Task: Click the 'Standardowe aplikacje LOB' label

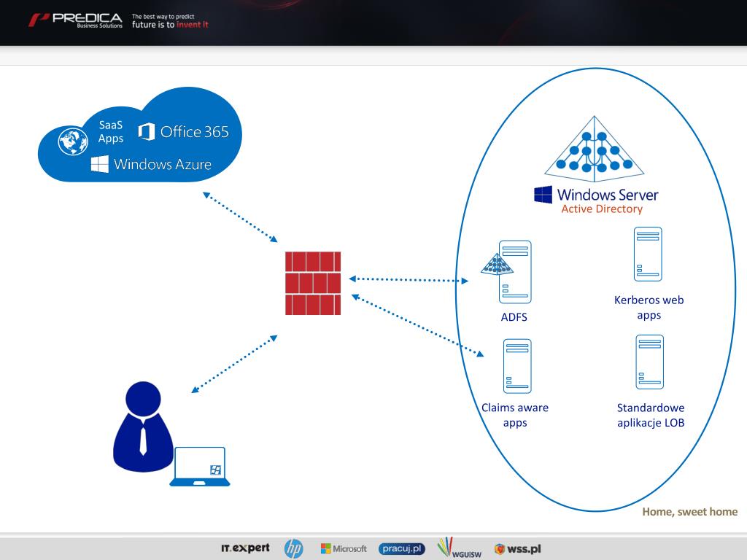Action: [x=651, y=415]
